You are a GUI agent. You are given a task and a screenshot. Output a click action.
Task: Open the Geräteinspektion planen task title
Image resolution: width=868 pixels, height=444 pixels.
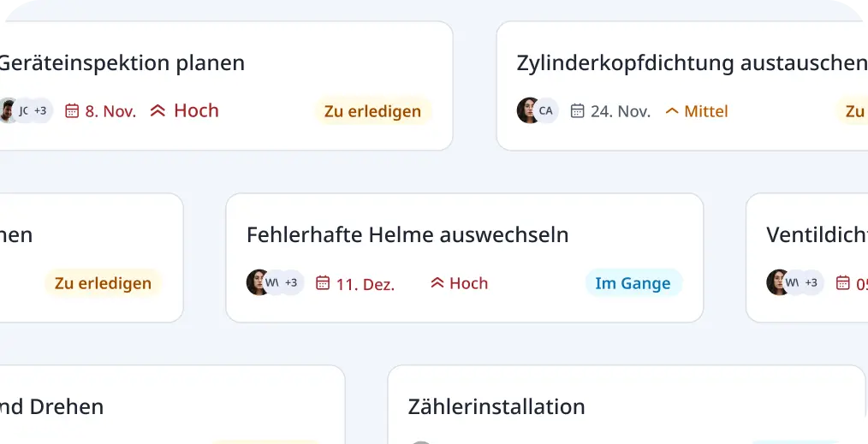pos(122,62)
